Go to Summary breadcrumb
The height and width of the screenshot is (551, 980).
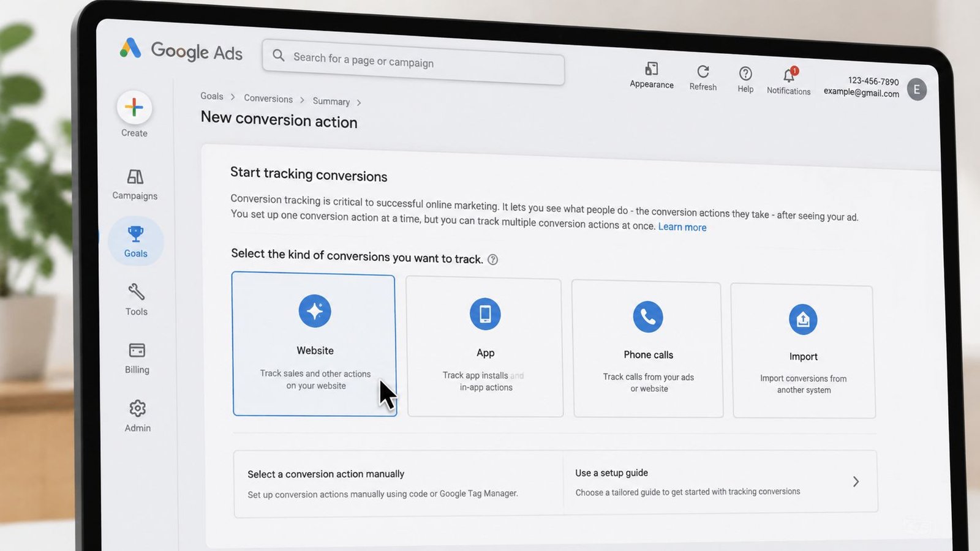331,101
